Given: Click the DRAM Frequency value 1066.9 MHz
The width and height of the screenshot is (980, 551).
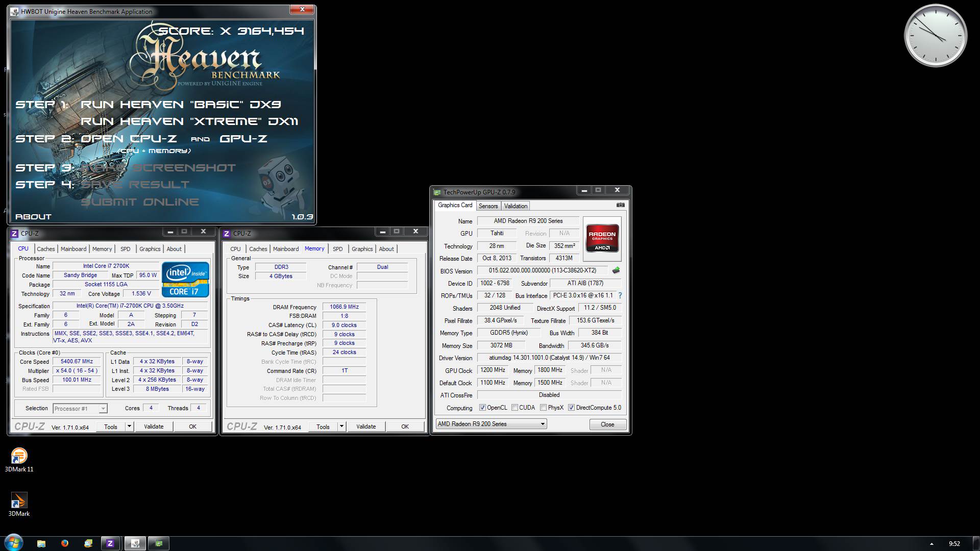Looking at the screenshot, I should click(x=344, y=307).
